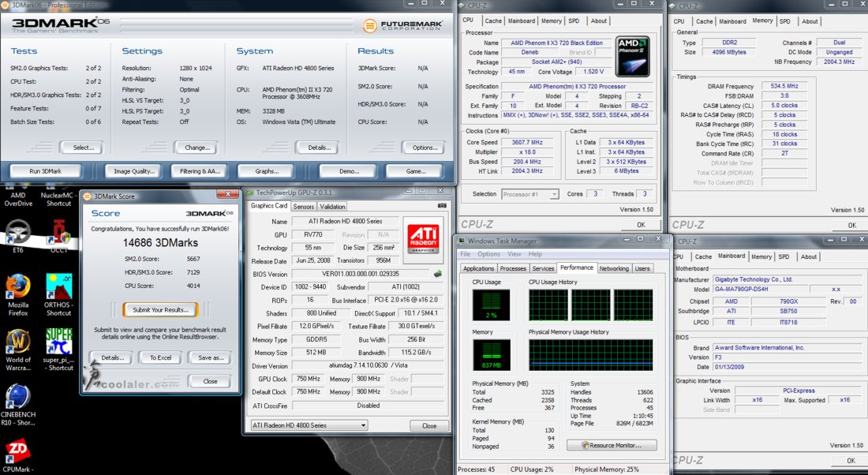This screenshot has height=475, width=868.
Task: Click Select under the 3DMark06 Tests section
Action: tap(84, 148)
